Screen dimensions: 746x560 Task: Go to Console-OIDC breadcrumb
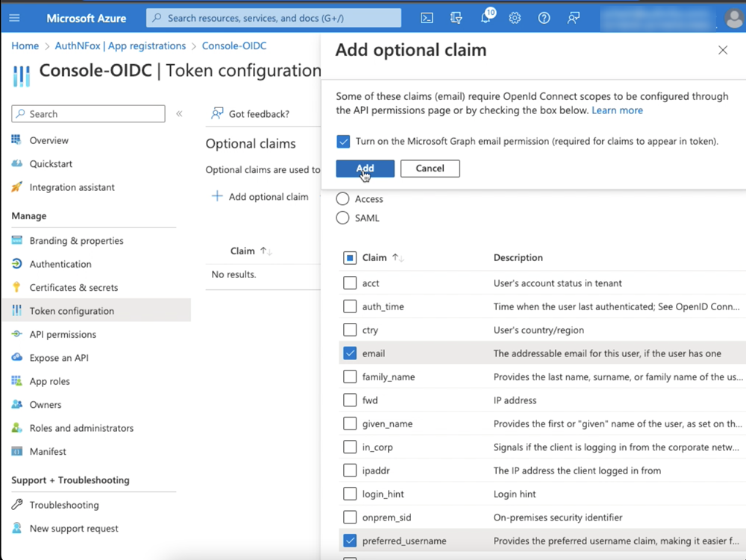coord(234,45)
